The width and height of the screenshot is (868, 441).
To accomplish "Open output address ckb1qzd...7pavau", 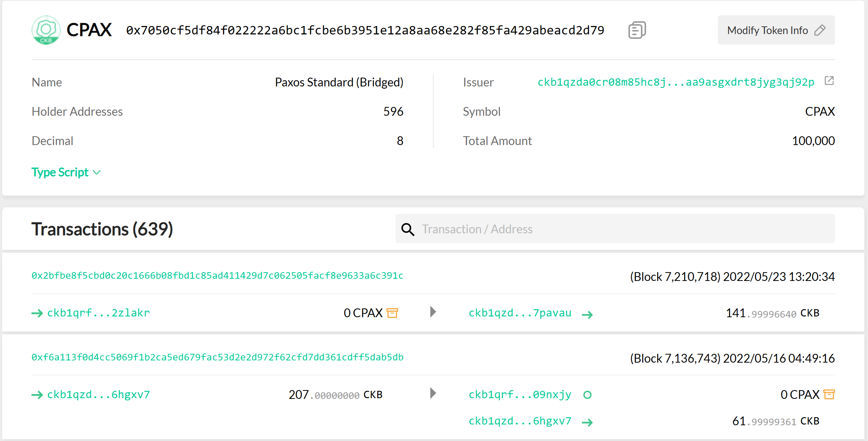I will point(520,313).
